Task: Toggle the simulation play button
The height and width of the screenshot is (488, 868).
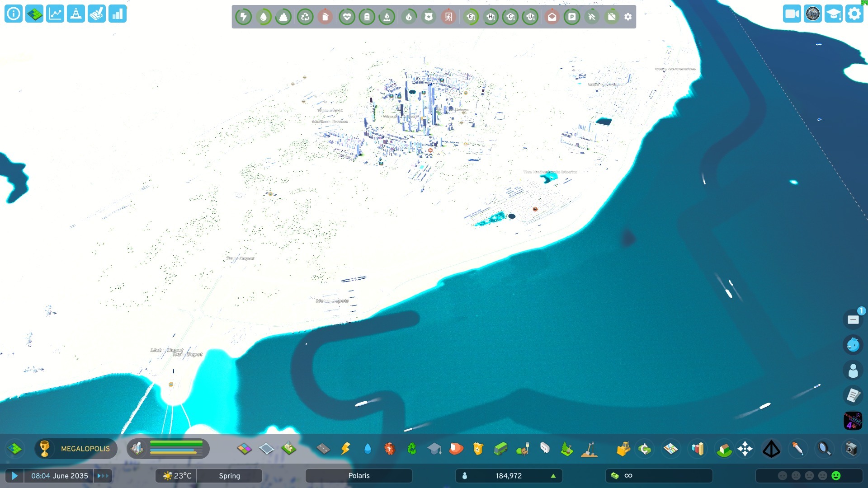Action: (x=14, y=476)
